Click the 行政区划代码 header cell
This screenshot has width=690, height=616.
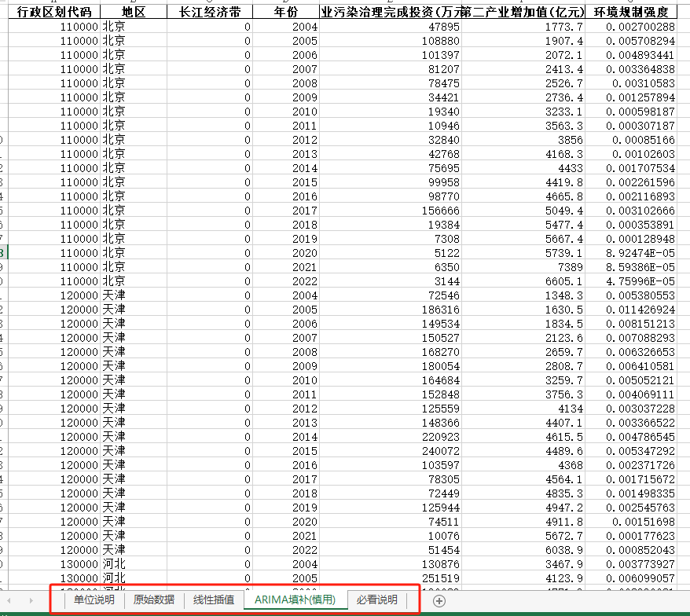(53, 12)
